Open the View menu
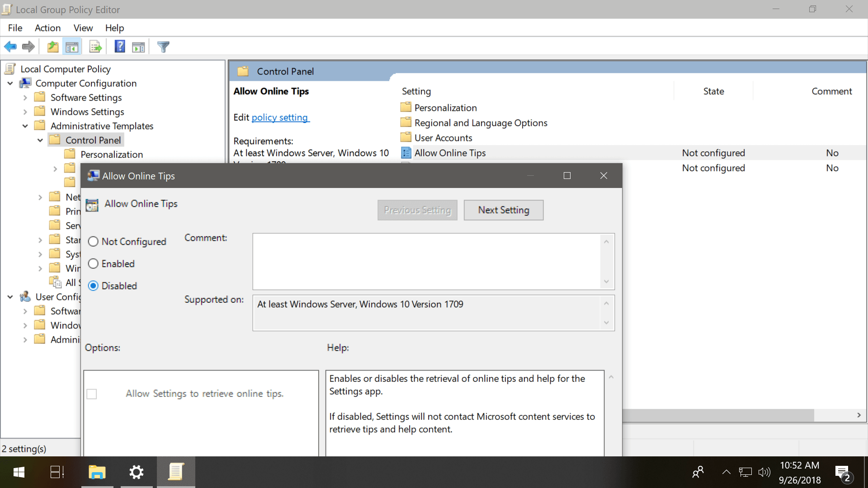This screenshot has width=868, height=488. [83, 28]
